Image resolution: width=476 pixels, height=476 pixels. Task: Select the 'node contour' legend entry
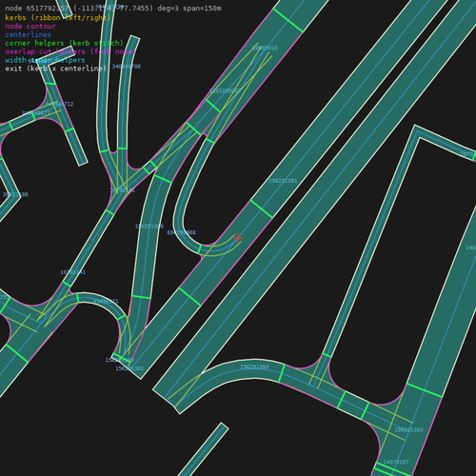(30, 26)
